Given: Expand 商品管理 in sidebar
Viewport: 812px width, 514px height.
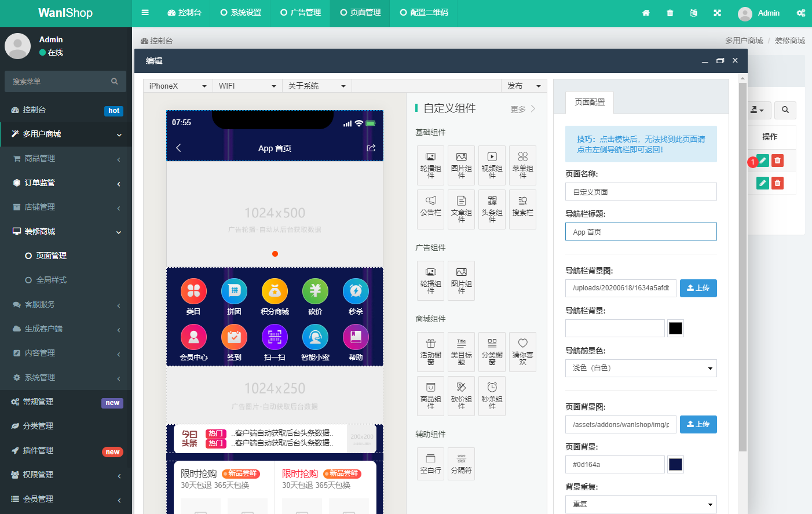Looking at the screenshot, I should (x=66, y=158).
